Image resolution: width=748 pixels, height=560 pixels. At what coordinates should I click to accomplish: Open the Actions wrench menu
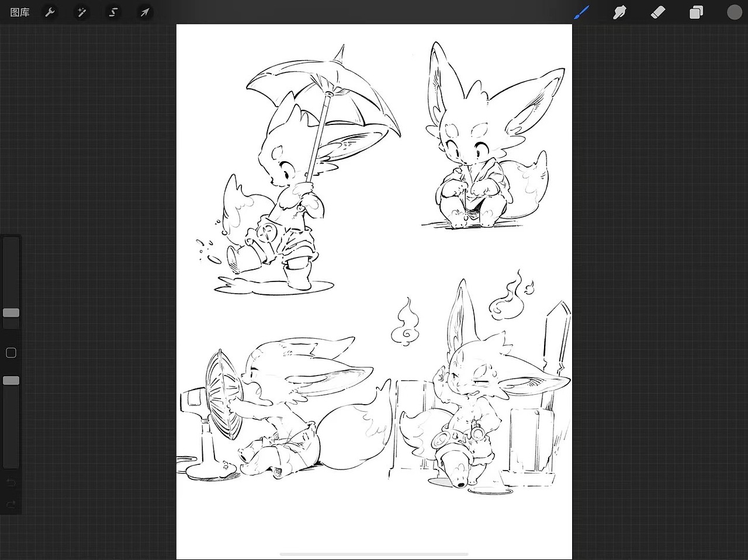(x=50, y=12)
